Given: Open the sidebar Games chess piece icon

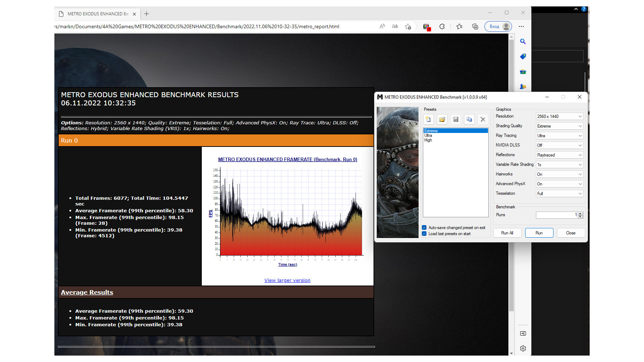Looking at the screenshot, I should (523, 86).
